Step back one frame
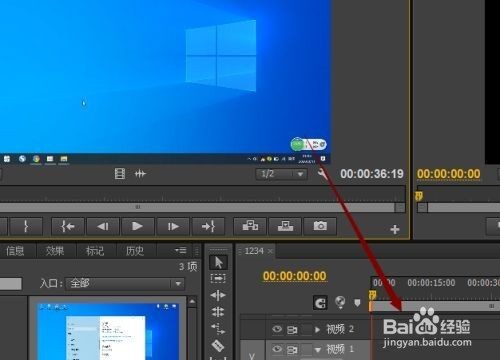Image resolution: width=500 pixels, height=360 pixels. 103,227
